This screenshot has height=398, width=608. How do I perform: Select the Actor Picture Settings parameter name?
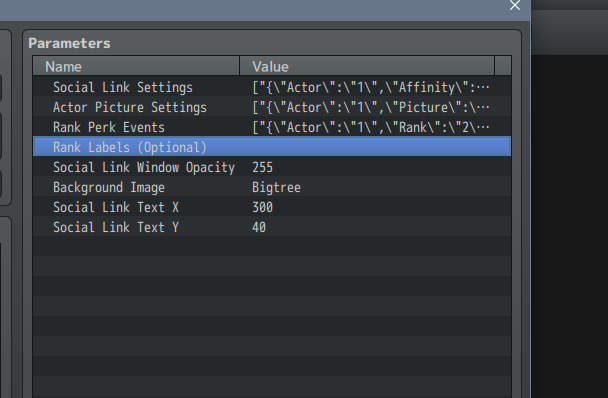pyautogui.click(x=130, y=107)
